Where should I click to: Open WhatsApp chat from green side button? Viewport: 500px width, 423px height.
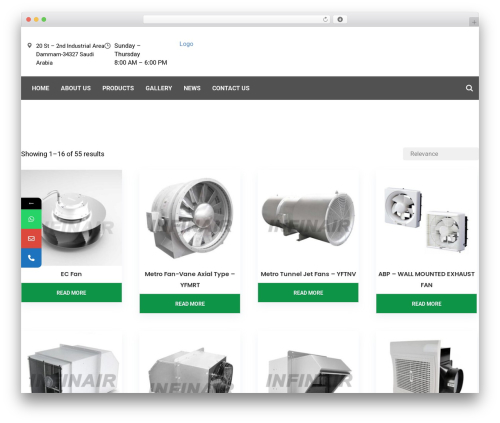coord(31,219)
